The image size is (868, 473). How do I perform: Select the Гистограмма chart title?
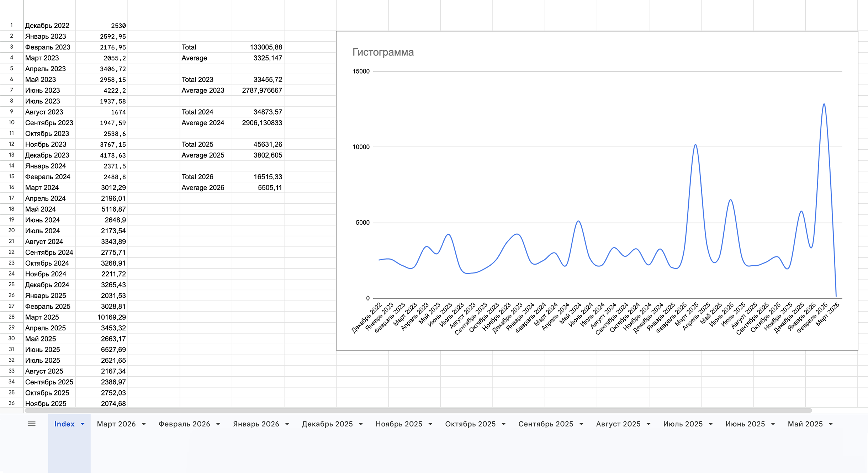point(383,52)
